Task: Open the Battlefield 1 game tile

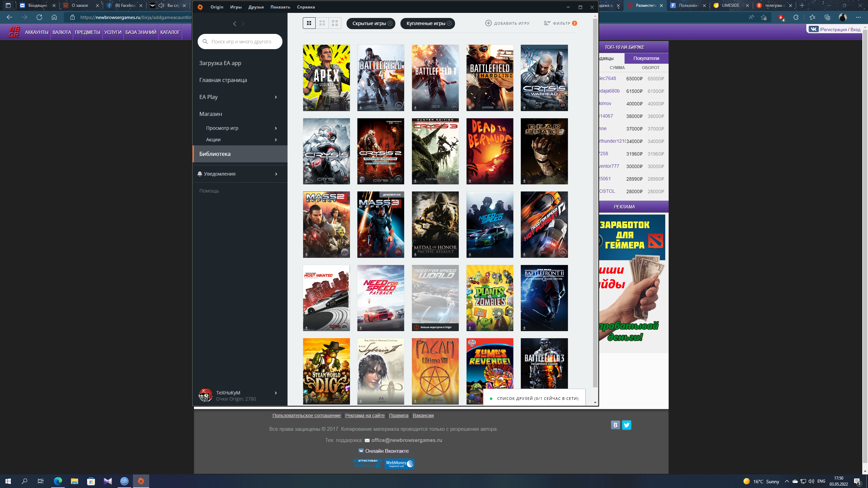Action: [x=435, y=78]
